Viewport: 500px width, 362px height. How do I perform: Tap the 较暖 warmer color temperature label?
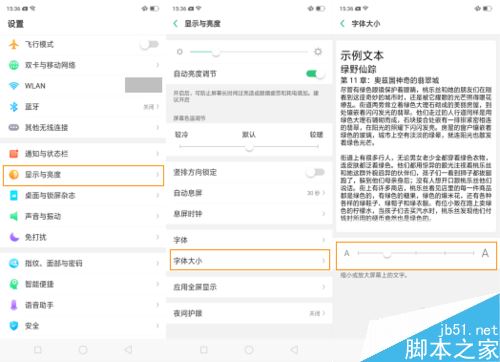tap(316, 134)
